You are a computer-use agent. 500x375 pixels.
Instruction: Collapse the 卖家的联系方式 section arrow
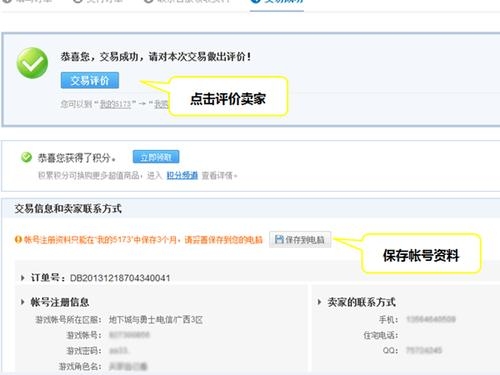point(319,302)
